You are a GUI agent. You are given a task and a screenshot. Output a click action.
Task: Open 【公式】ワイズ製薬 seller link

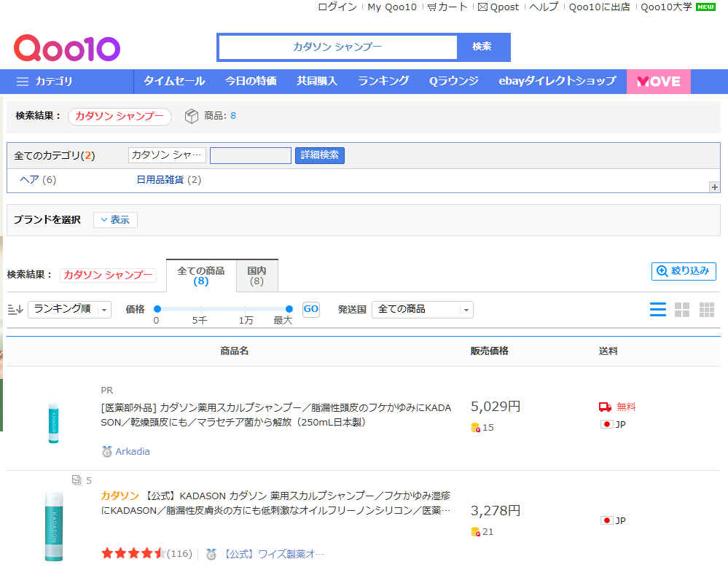(273, 554)
